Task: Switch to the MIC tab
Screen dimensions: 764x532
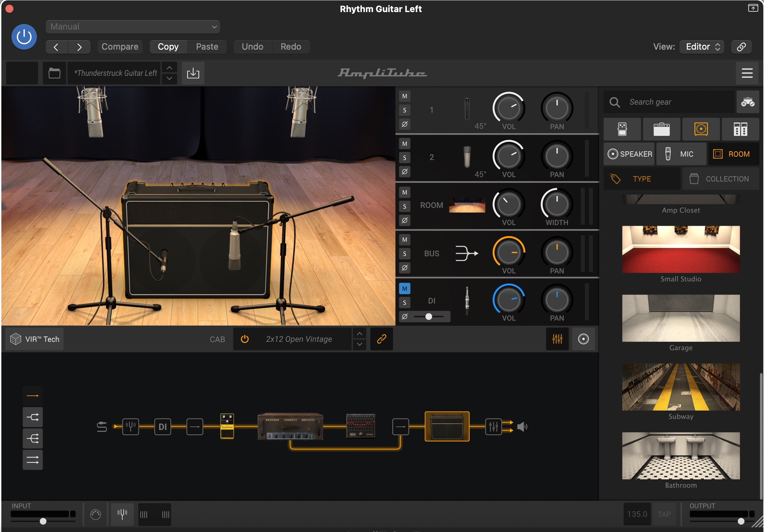Action: point(681,154)
